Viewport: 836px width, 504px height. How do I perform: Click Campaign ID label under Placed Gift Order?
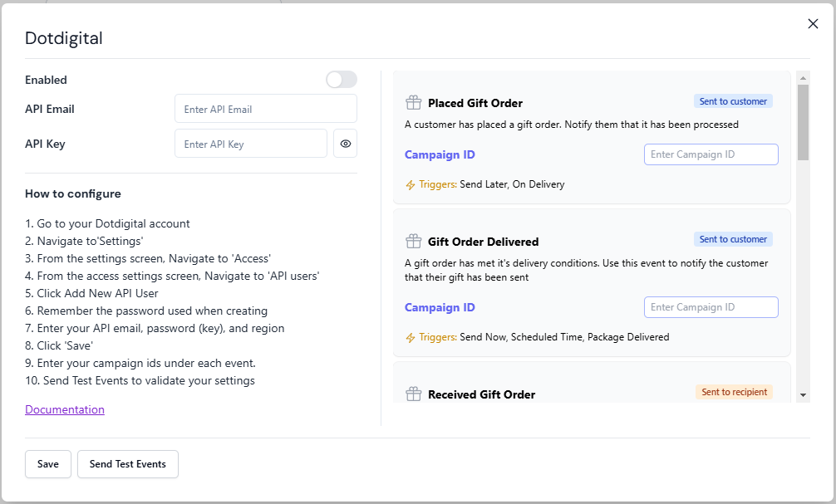tap(440, 154)
